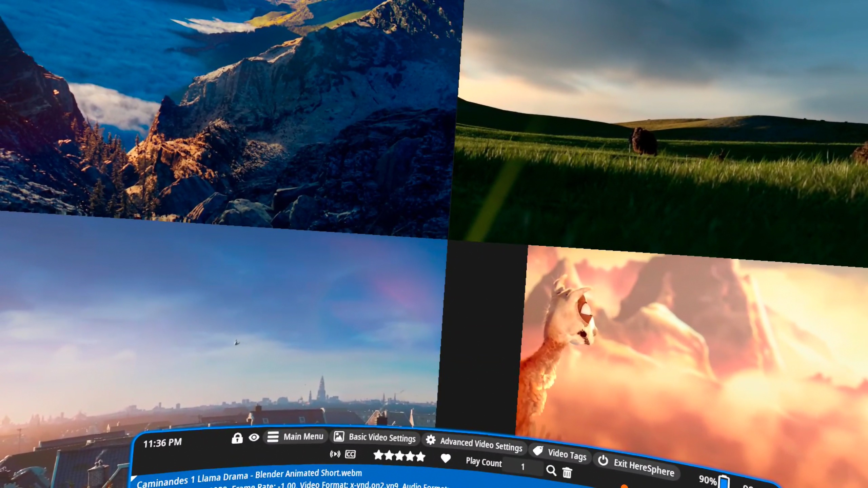Rate video with the fifth star

(420, 457)
